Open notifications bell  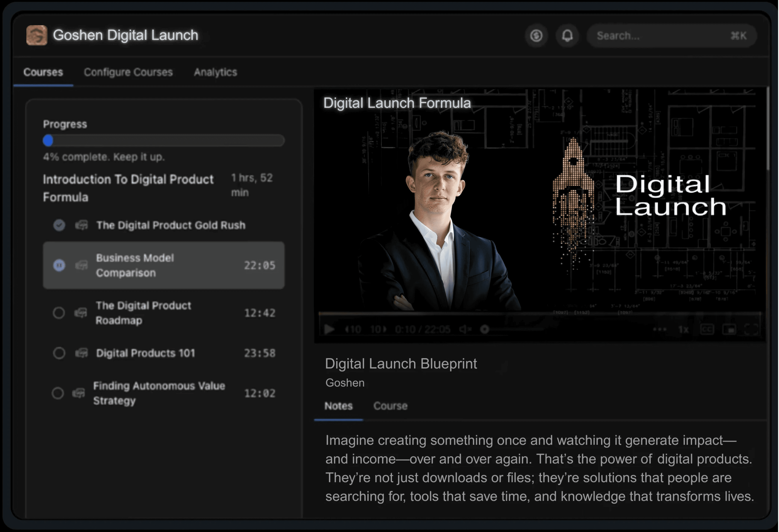567,35
